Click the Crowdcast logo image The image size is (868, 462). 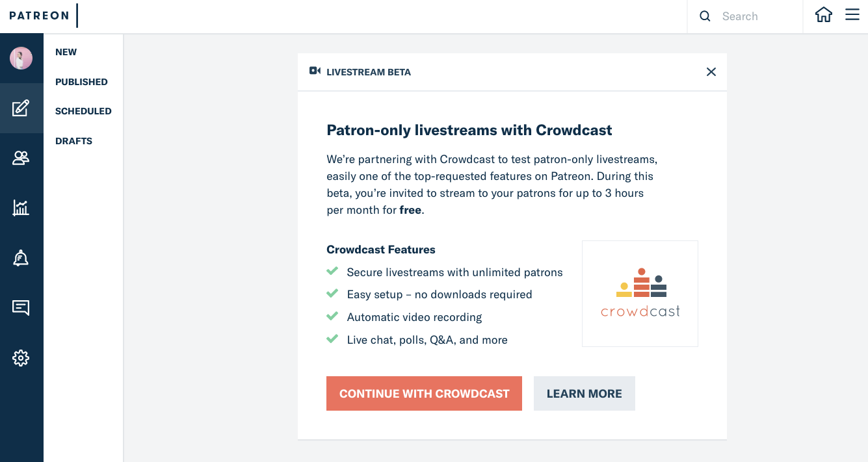(x=640, y=294)
